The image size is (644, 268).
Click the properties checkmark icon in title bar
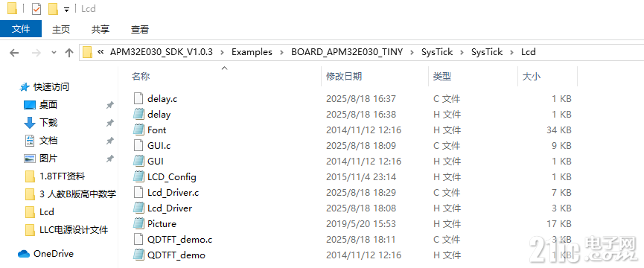tap(36, 9)
